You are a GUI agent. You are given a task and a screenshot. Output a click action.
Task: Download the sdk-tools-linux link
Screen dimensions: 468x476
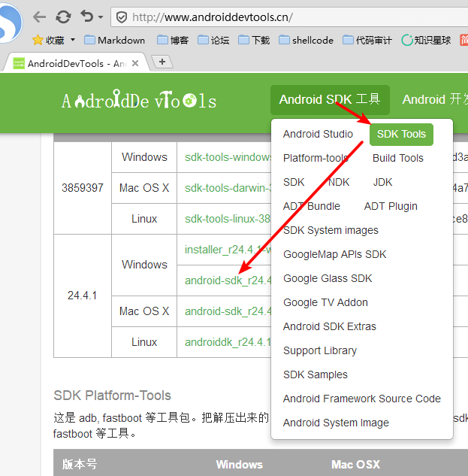(228, 219)
